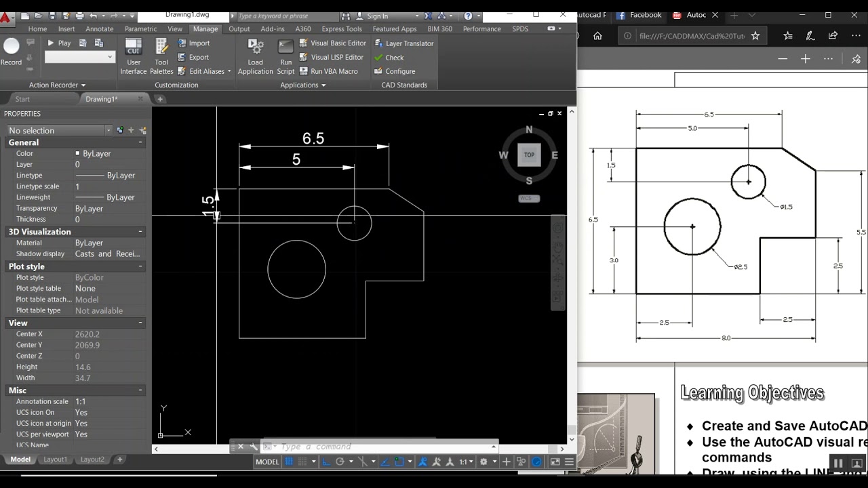Collapse the Plot style section
The height and width of the screenshot is (488, 868).
(140, 266)
